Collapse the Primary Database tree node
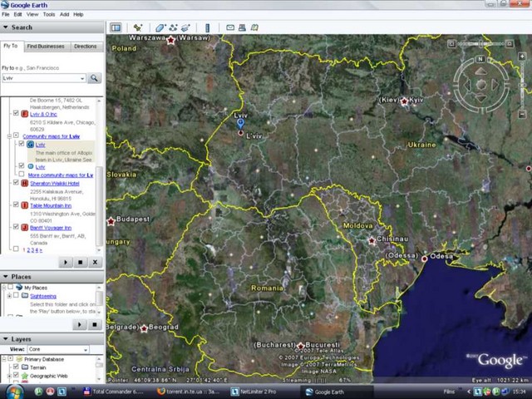The height and width of the screenshot is (399, 532). tap(4, 358)
